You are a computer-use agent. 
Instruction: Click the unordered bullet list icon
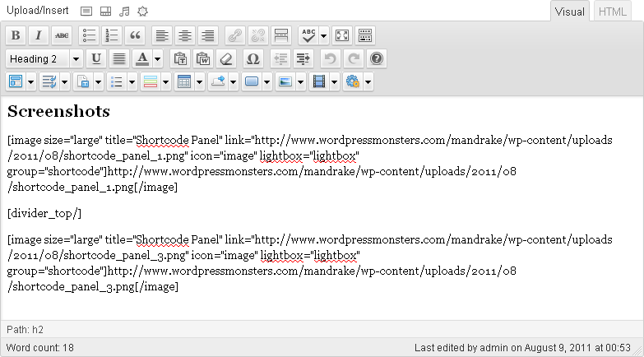coord(89,35)
